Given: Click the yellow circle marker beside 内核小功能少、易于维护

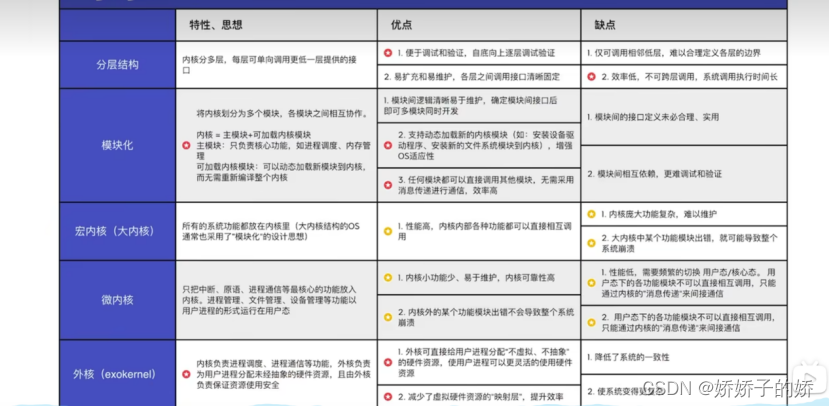Looking at the screenshot, I should tap(388, 278).
